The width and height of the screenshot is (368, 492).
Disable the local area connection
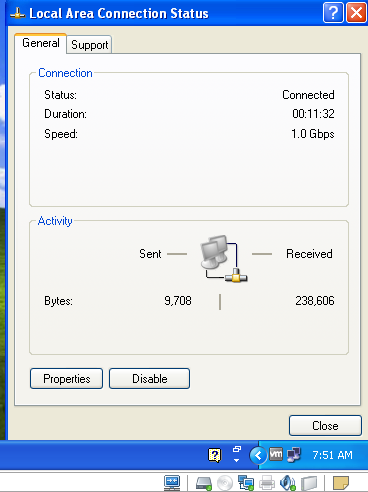149,379
